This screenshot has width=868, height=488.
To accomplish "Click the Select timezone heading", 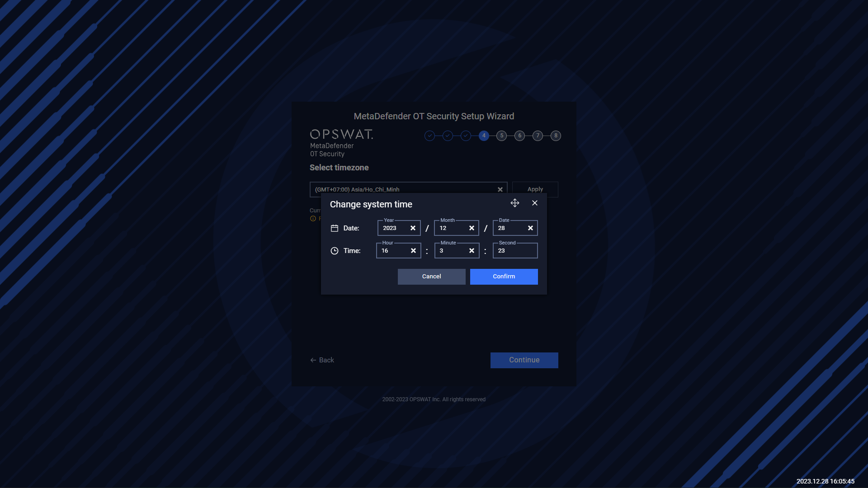I will (x=339, y=168).
